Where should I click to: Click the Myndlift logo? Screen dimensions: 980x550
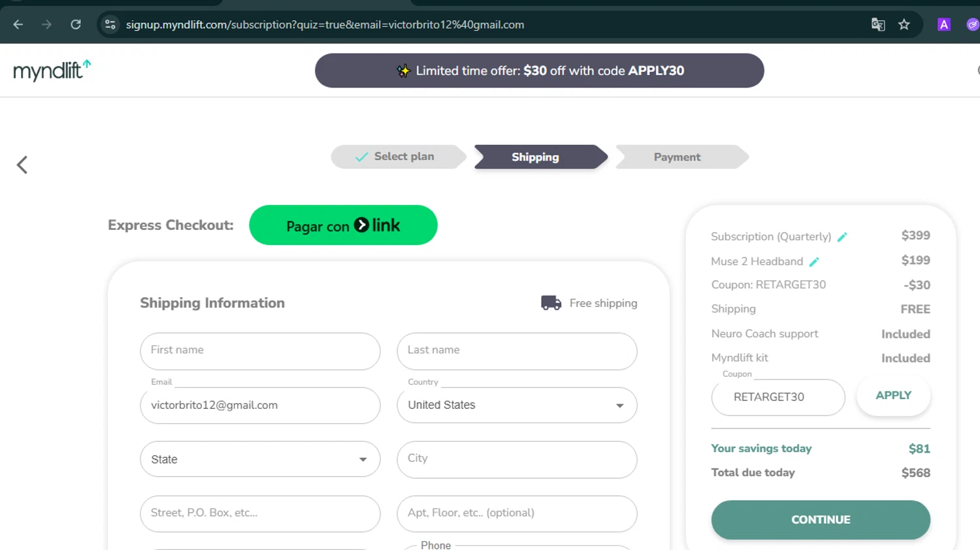coord(52,70)
